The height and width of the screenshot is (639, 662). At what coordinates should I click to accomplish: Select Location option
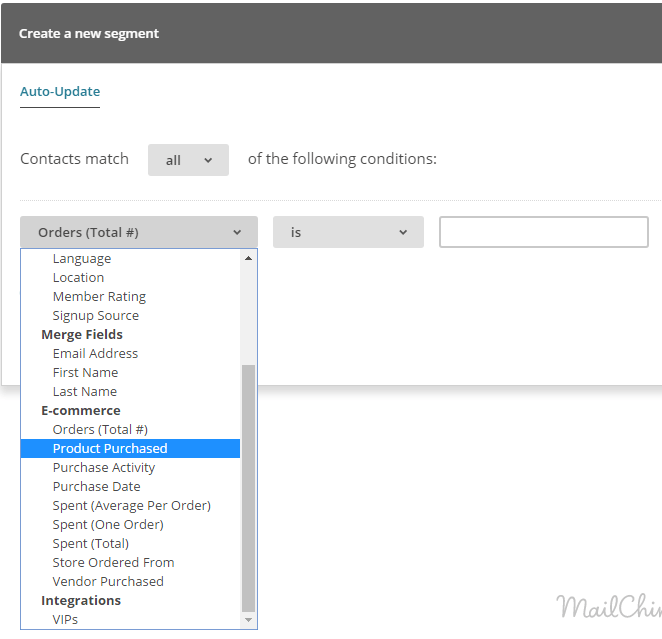tap(130, 278)
